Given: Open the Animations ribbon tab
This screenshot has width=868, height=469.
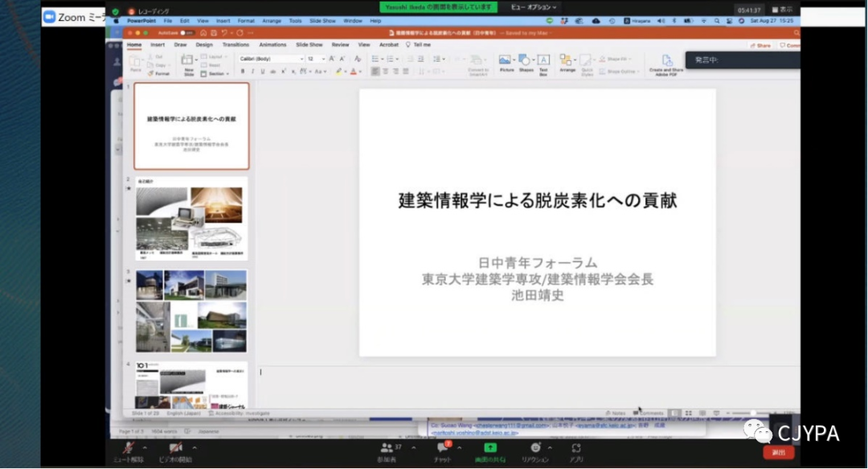Looking at the screenshot, I should pos(273,45).
